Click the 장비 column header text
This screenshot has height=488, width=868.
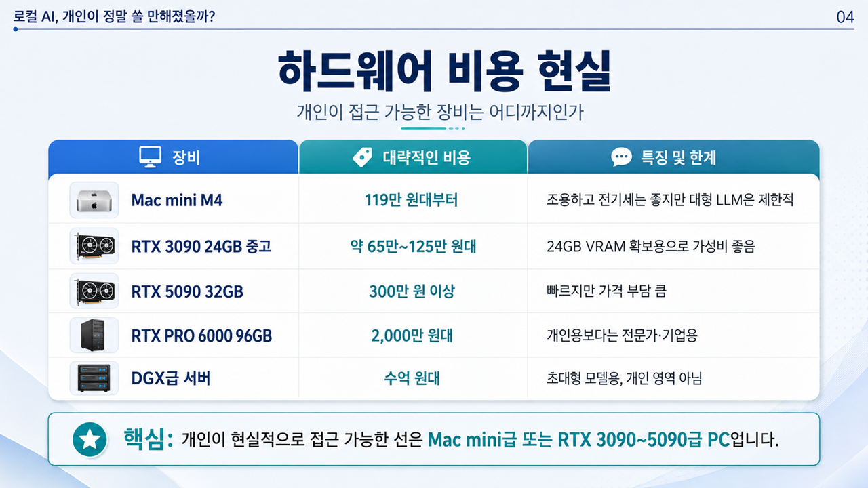coord(186,158)
